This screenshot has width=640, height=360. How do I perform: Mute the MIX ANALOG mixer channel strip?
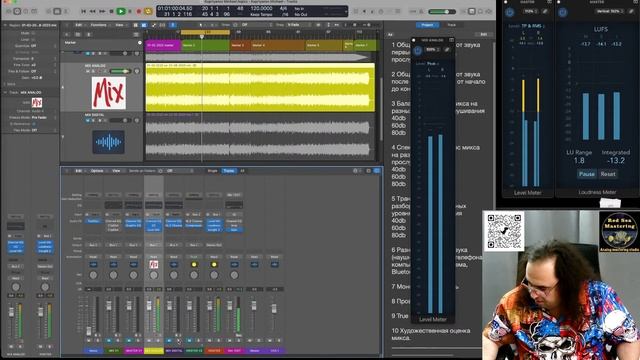pos(149,340)
